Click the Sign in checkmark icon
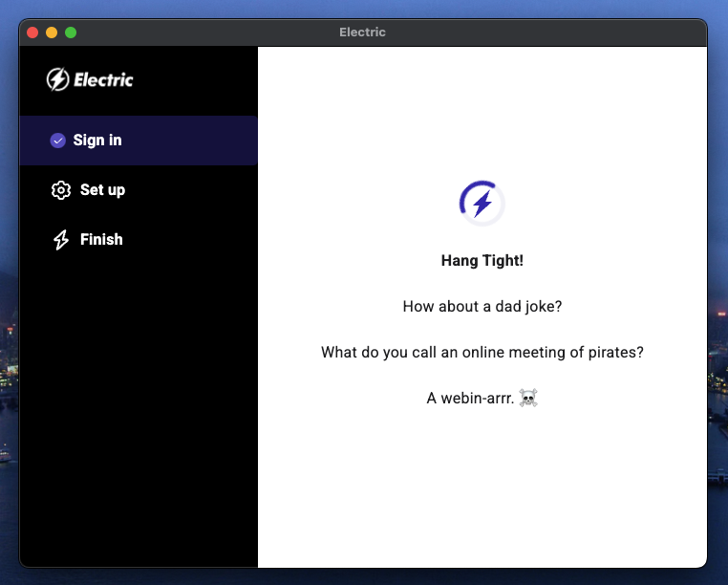Viewport: 728px width, 585px height. tap(57, 141)
